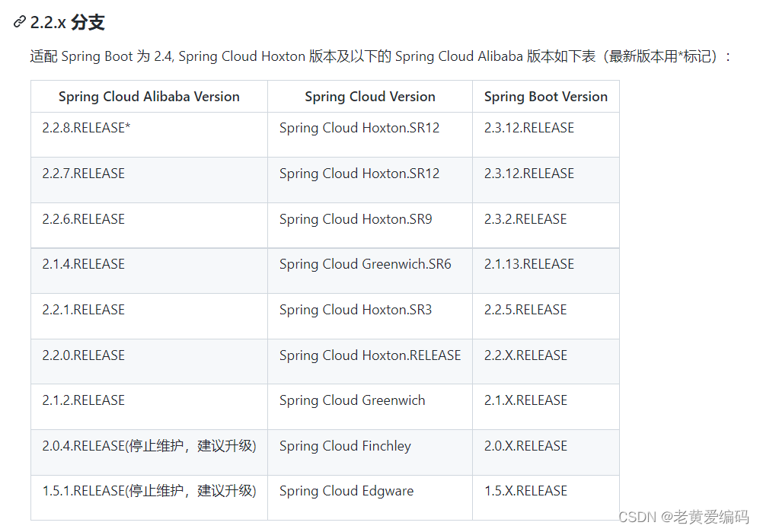The image size is (760, 532).
Task: Select the 1.5.X.RELEASE cell
Action: [546, 498]
